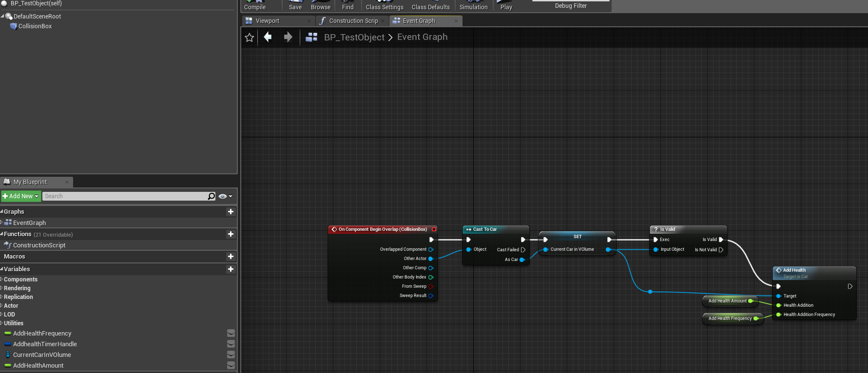This screenshot has width=868, height=373.
Task: Expand the Components variable category
Action: coord(1,280)
